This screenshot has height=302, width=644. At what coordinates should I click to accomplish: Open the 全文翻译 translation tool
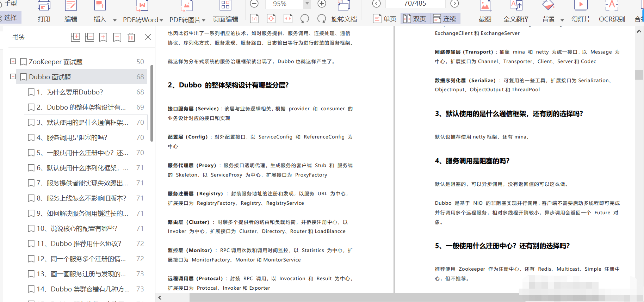pos(516,12)
